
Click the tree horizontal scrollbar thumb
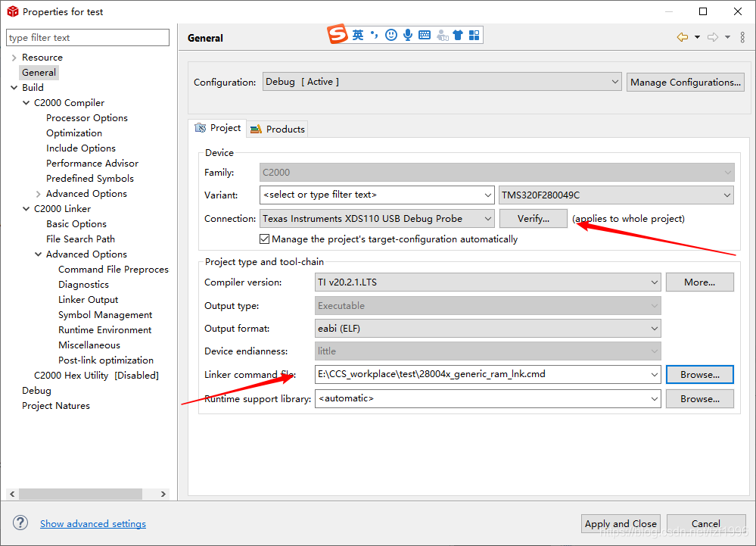click(80, 494)
